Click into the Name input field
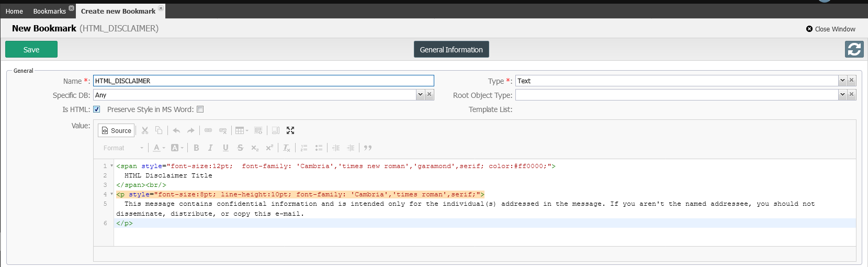 [264, 81]
